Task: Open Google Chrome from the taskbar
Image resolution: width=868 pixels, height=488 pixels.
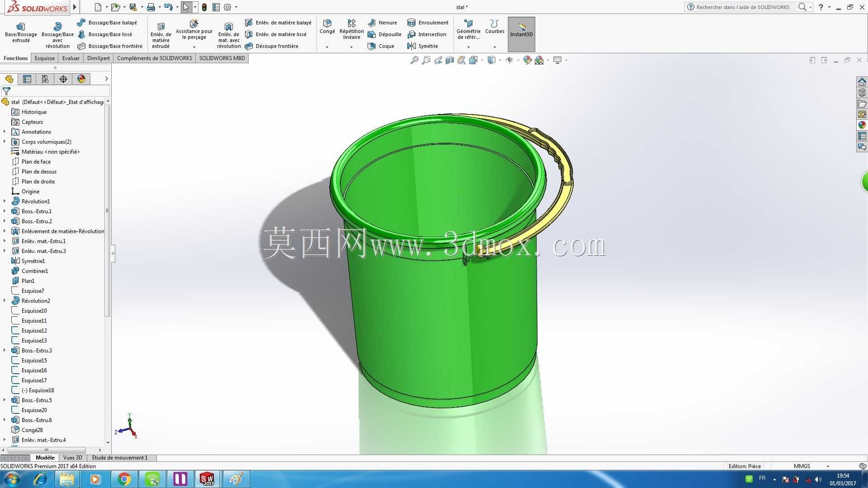Action: 124,479
